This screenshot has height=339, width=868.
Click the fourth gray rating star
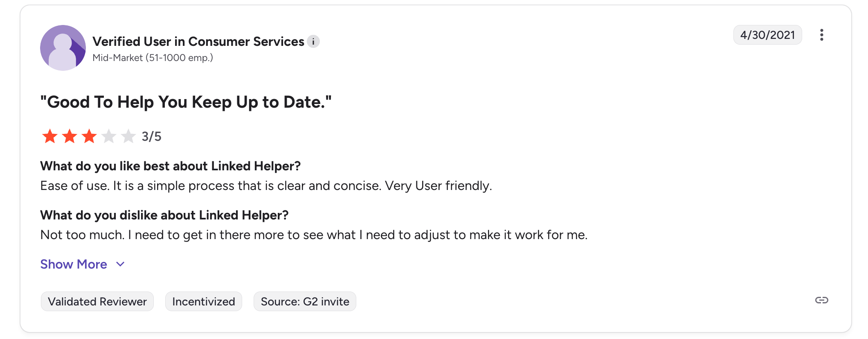pyautogui.click(x=109, y=136)
